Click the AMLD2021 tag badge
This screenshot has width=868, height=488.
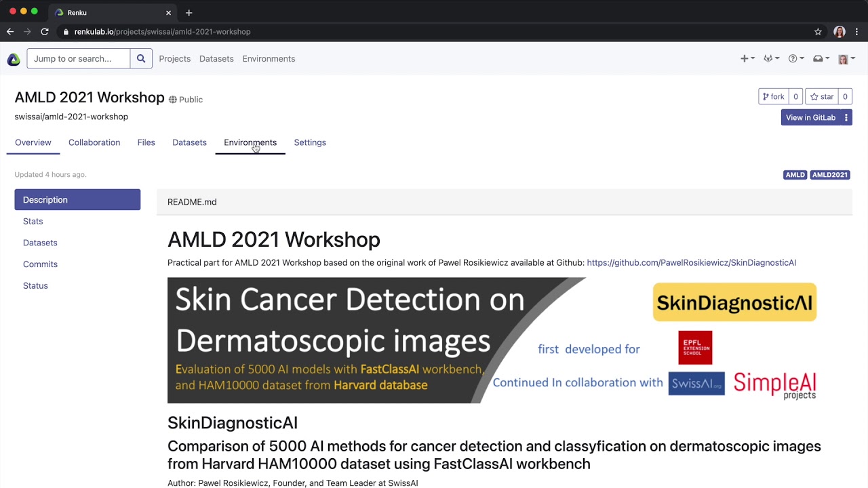coord(830,175)
